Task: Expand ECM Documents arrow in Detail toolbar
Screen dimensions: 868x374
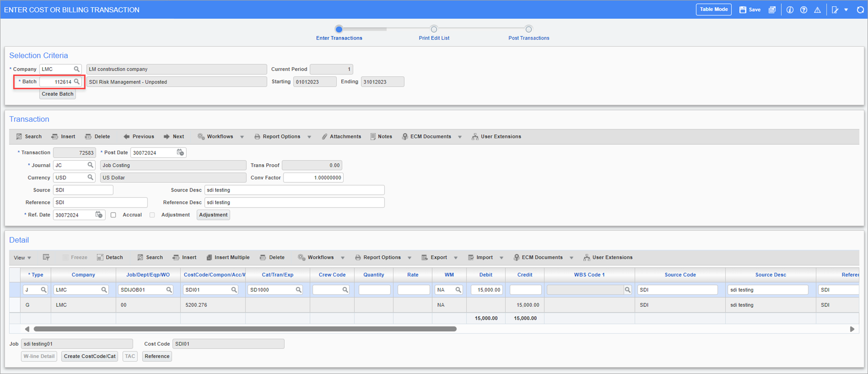Action: (x=572, y=258)
